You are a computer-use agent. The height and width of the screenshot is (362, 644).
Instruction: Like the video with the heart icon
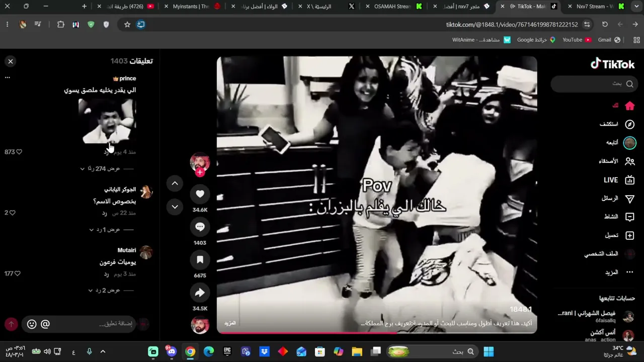200,194
